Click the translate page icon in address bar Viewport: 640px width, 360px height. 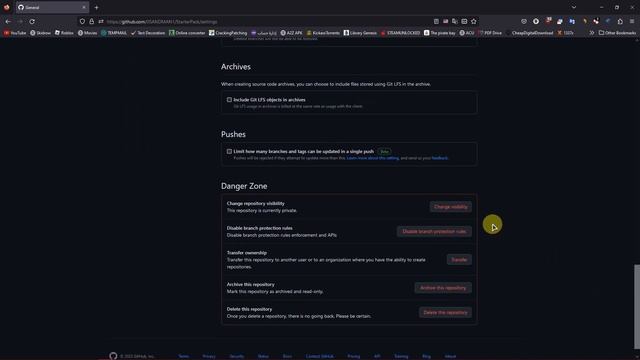click(455, 21)
